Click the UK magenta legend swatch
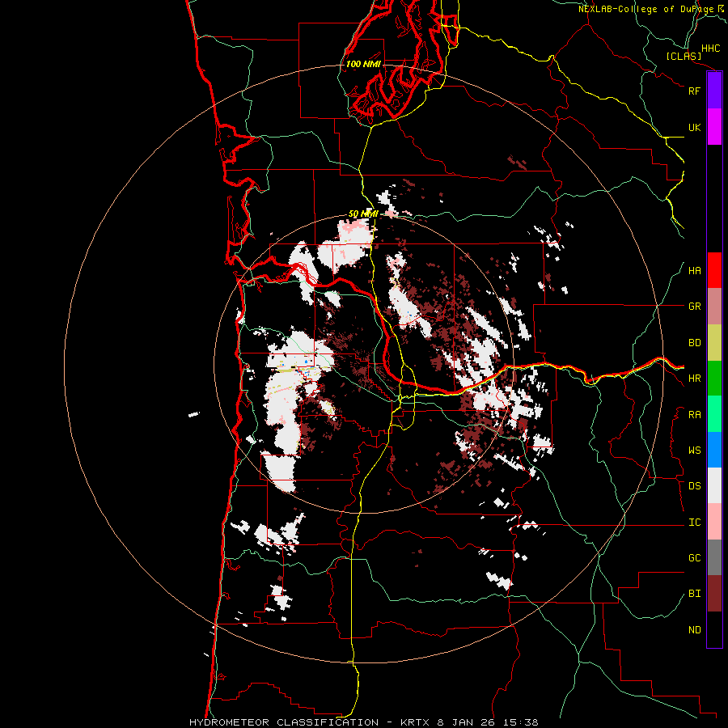Viewport: 728px width, 728px height. [x=714, y=127]
